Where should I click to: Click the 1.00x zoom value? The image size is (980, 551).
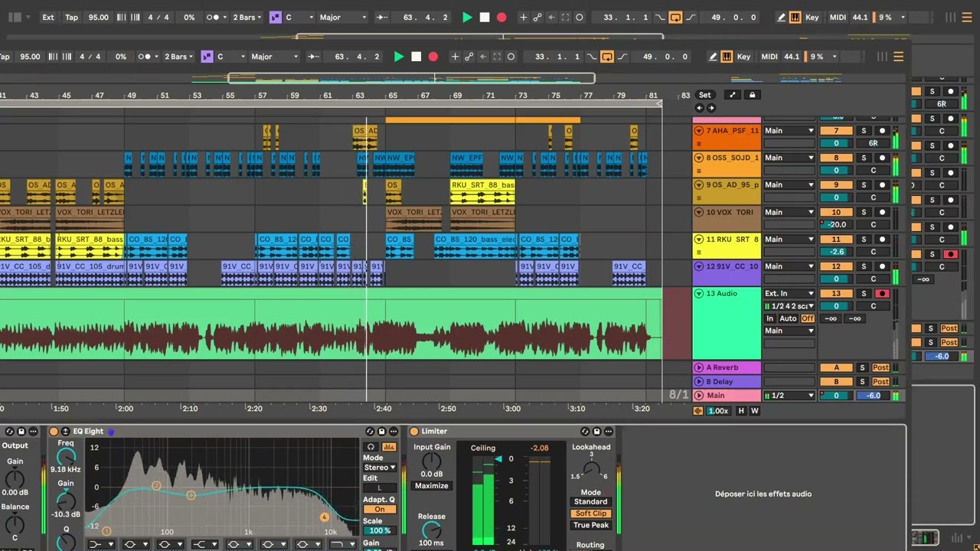pos(717,411)
